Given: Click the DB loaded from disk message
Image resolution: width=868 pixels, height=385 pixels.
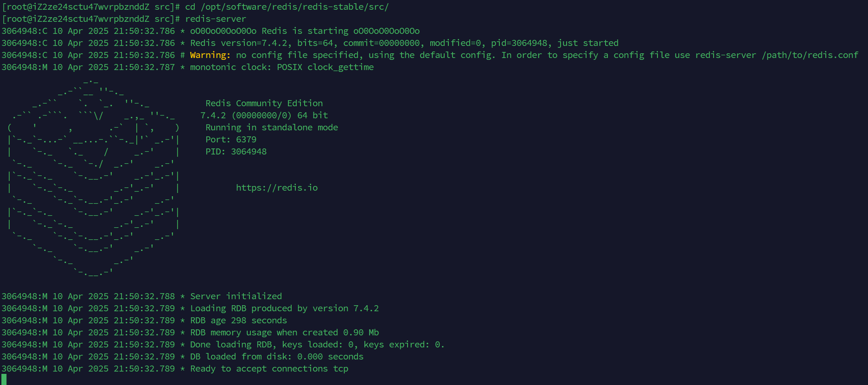Looking at the screenshot, I should [277, 357].
